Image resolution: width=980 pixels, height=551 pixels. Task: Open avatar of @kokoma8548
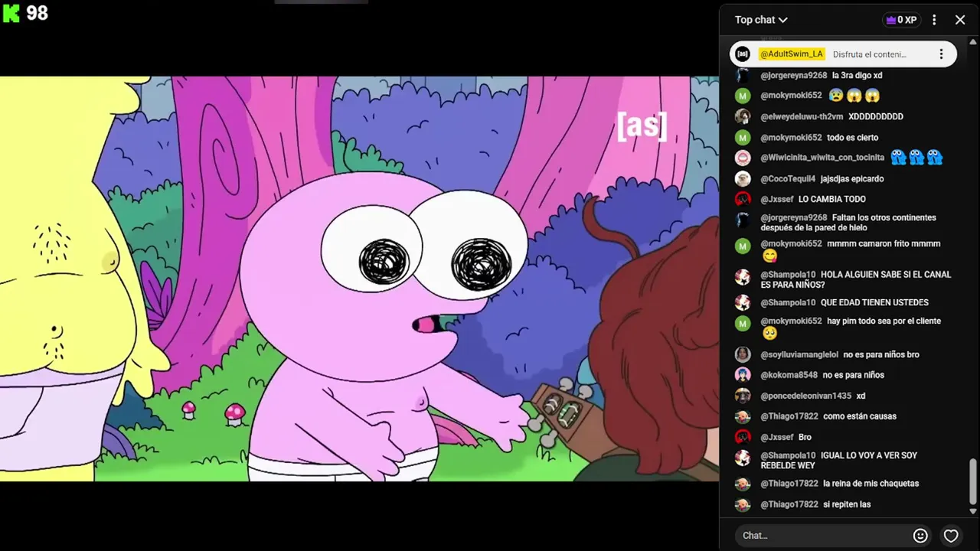[743, 375]
